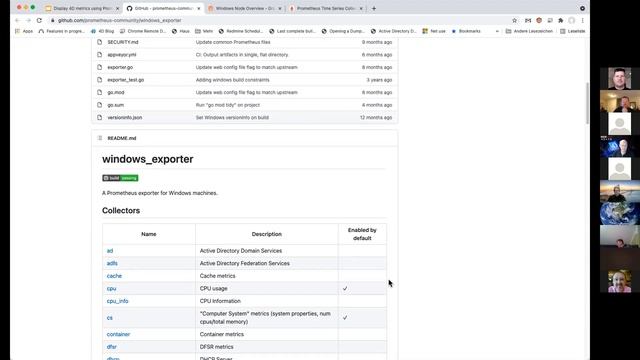Click the file icon beside appveyor.yml
This screenshot has width=640, height=360.
pos(100,55)
